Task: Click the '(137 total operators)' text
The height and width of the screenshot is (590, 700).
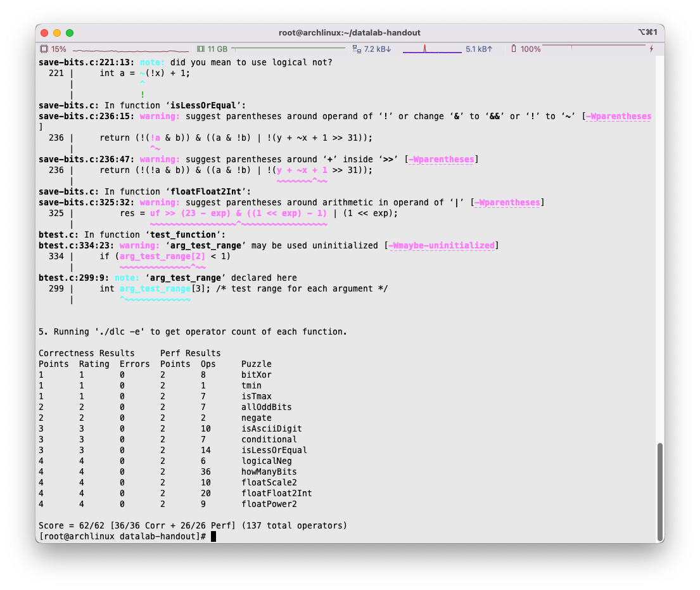Action: coord(294,526)
